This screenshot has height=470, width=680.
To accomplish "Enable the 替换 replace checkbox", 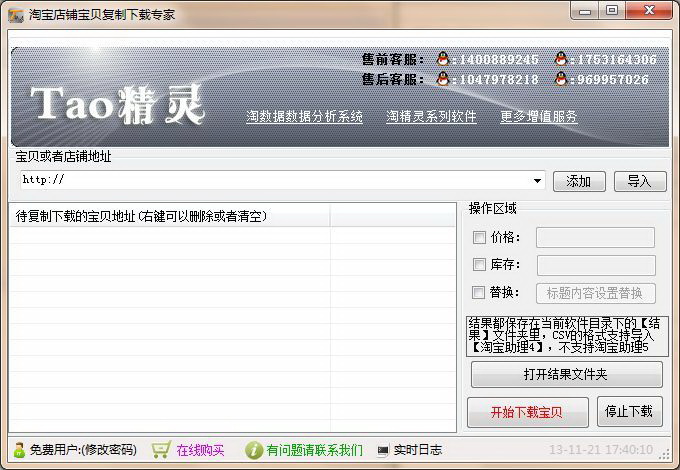I will click(x=478, y=292).
